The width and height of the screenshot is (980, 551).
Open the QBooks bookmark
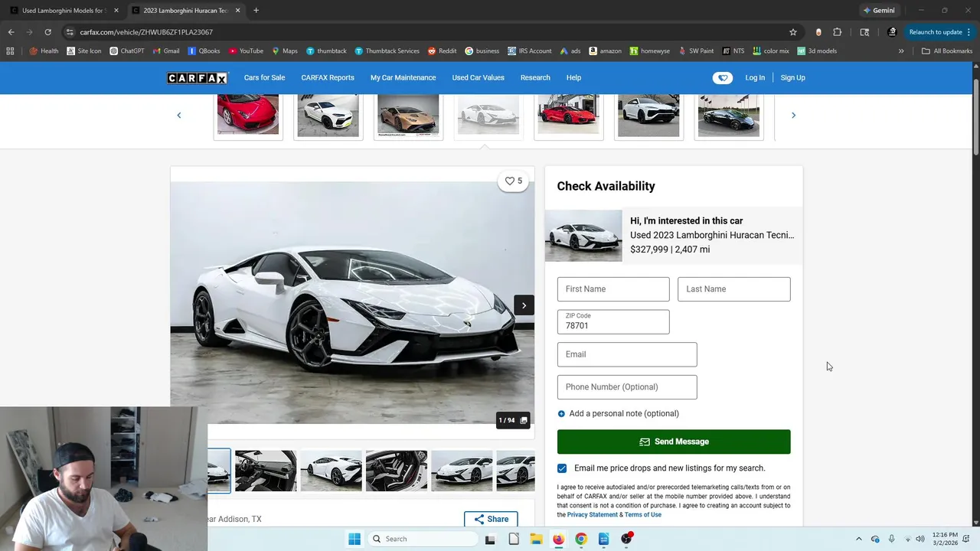click(x=204, y=51)
